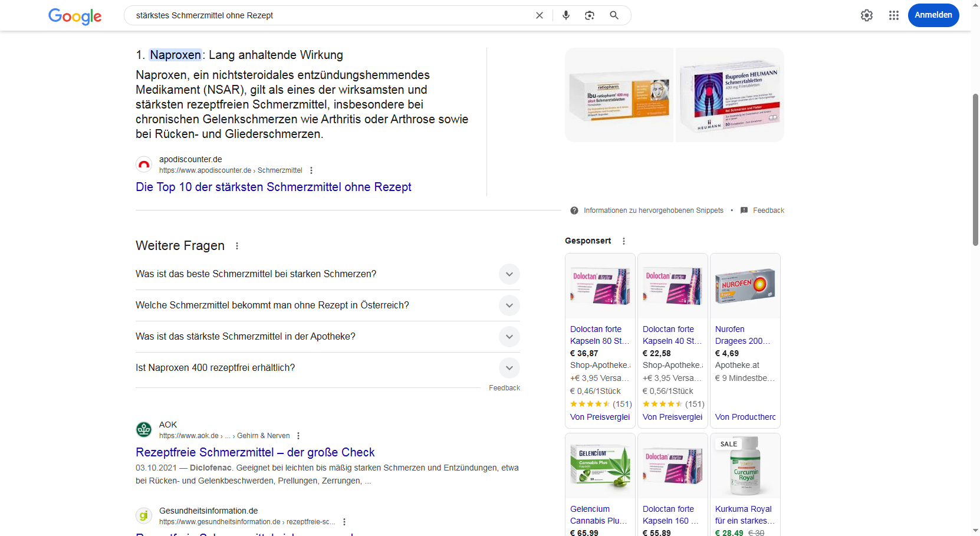Click the question mark snippet info icon
The image size is (980, 536).
point(574,211)
